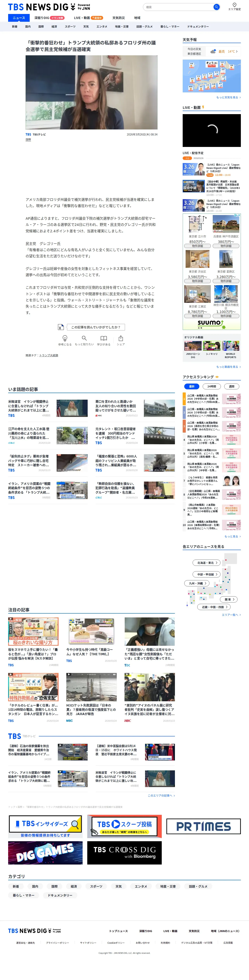Open the エリア設定 location pin icon
Image resolution: width=249 pixels, height=980 pixels.
tap(235, 5)
